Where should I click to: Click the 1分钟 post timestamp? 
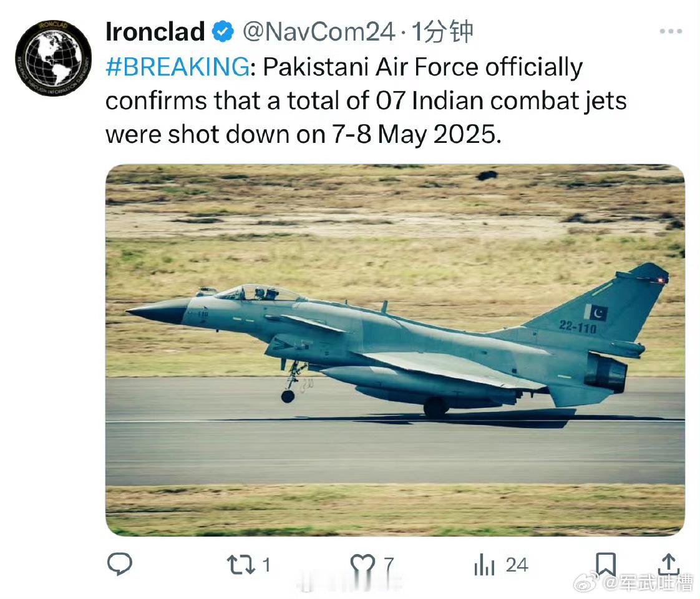(442, 32)
